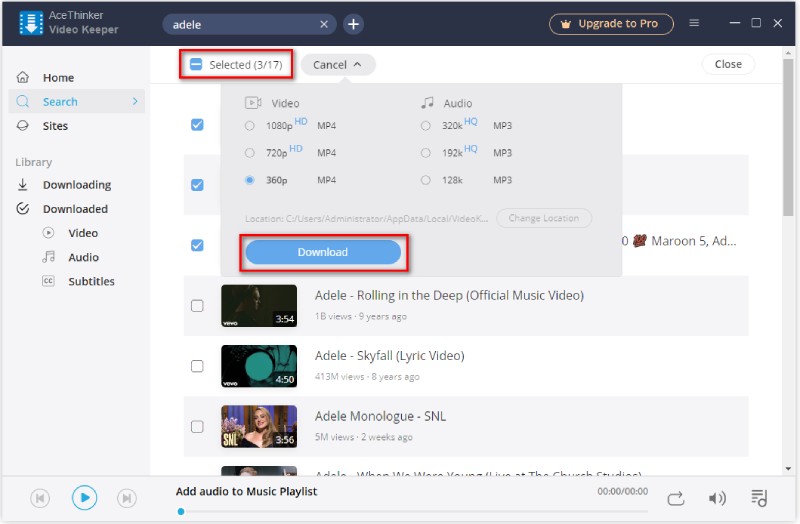This screenshot has width=800, height=524.
Task: Open Adele Monologue - SNL title
Action: click(380, 416)
